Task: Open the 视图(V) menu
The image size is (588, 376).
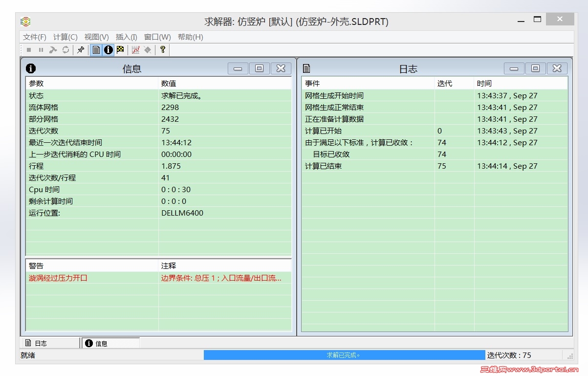Action: (x=96, y=37)
